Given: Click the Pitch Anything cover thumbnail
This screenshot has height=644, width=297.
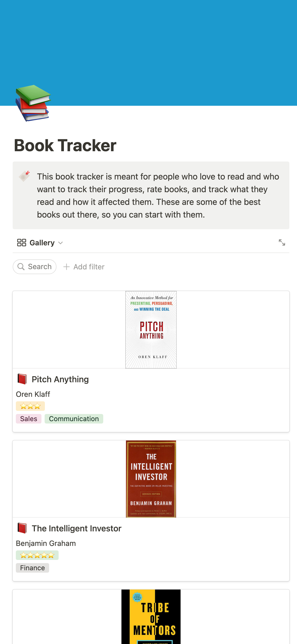Looking at the screenshot, I should pos(151,330).
